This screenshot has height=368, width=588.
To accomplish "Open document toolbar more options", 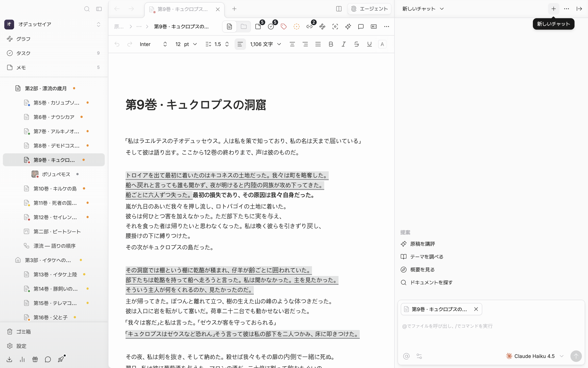I will [386, 27].
